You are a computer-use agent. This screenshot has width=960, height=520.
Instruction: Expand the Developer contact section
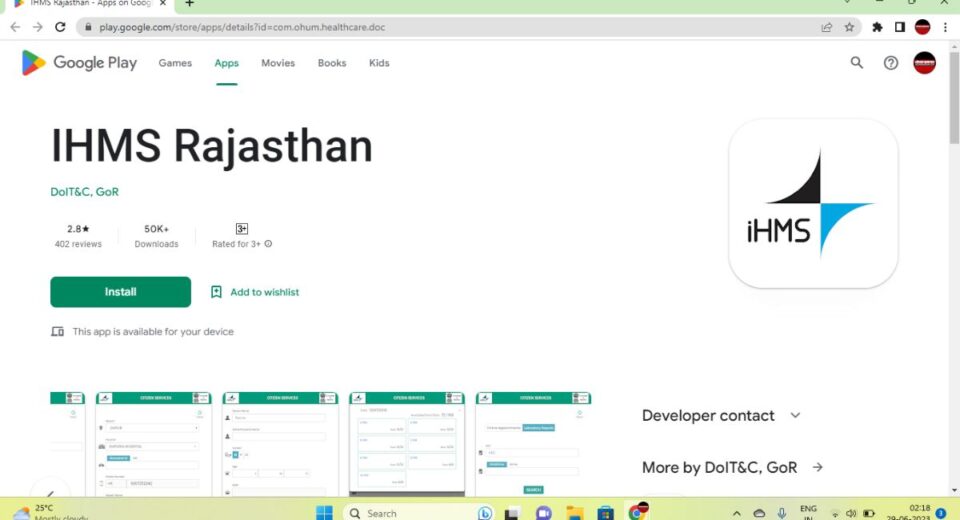(x=795, y=416)
